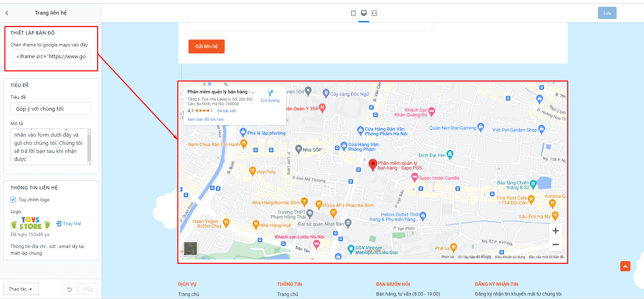Select the red Sapo POS location marker
The width and height of the screenshot is (644, 299).
tap(373, 165)
